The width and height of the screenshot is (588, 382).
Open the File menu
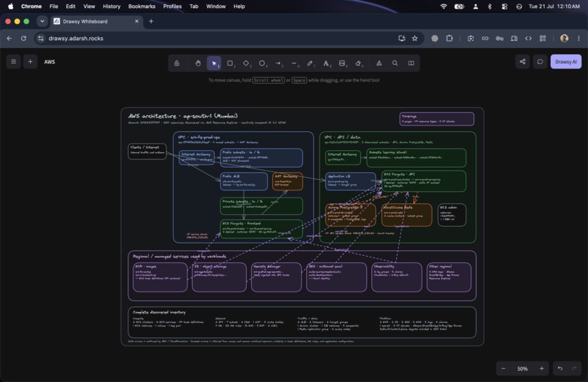(54, 7)
